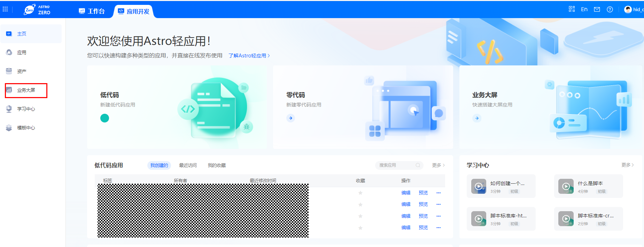The image size is (644, 247).
Task: Play the 什么是脚本 tutorial video
Action: point(566,186)
